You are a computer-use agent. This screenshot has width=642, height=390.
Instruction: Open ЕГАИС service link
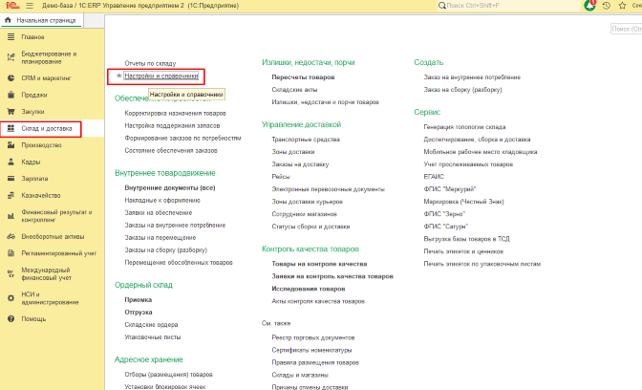(434, 176)
